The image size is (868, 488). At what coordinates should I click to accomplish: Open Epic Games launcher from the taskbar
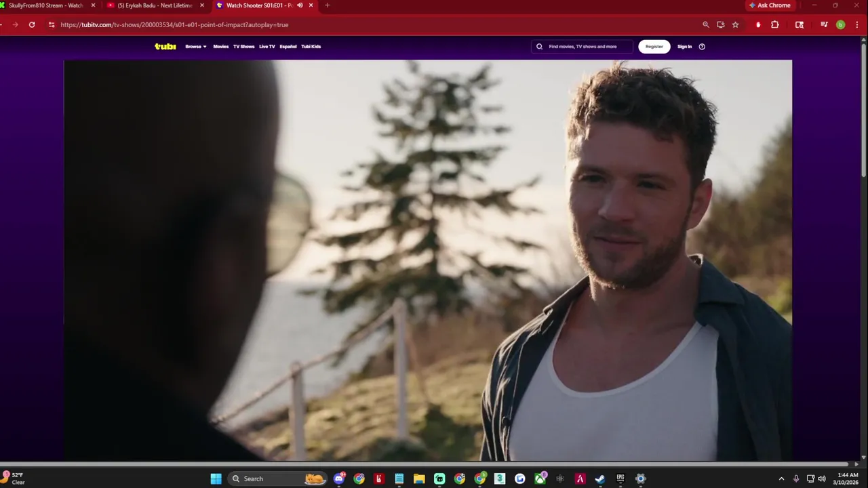620,479
